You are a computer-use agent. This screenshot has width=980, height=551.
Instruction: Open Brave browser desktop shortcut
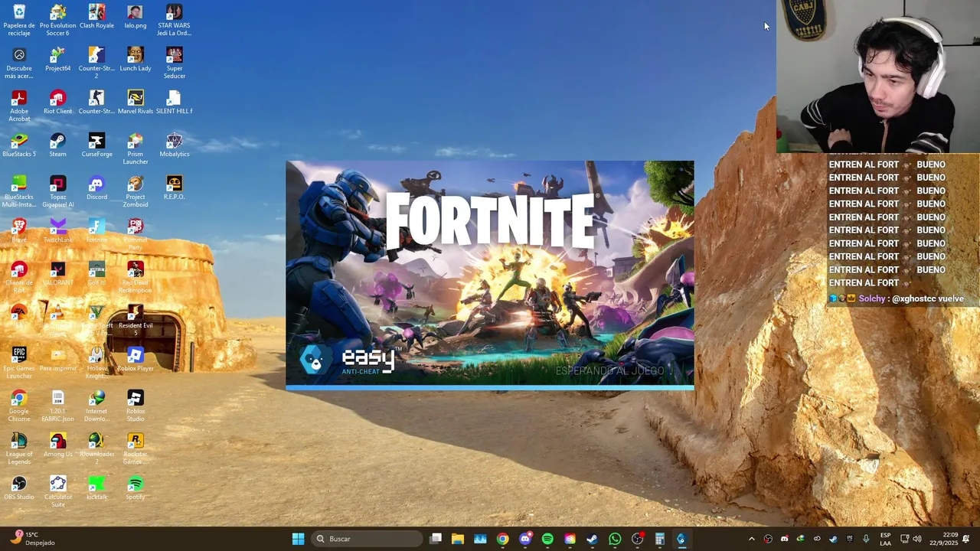click(19, 231)
